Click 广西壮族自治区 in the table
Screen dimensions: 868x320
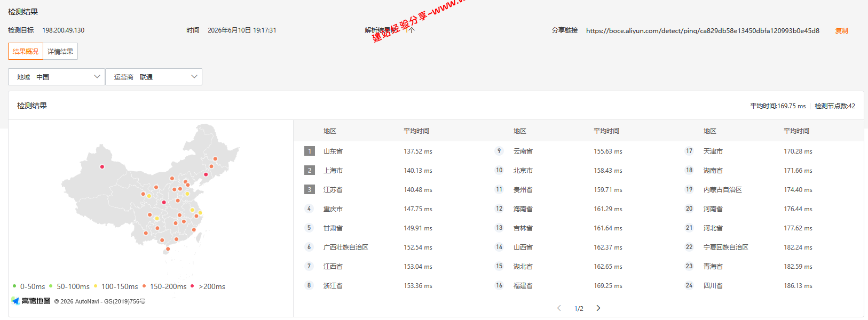tap(346, 247)
